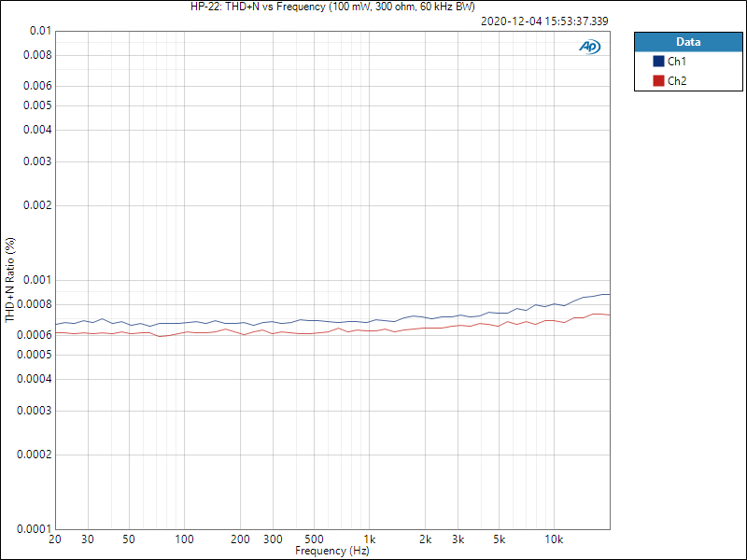Click the 0.01 y-axis tick label
The image size is (747, 560).
[40, 31]
